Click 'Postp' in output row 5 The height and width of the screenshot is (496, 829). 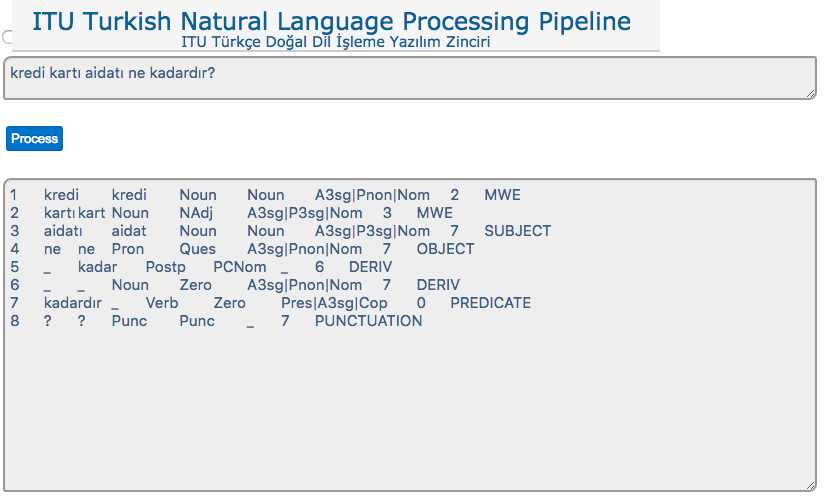coord(165,267)
